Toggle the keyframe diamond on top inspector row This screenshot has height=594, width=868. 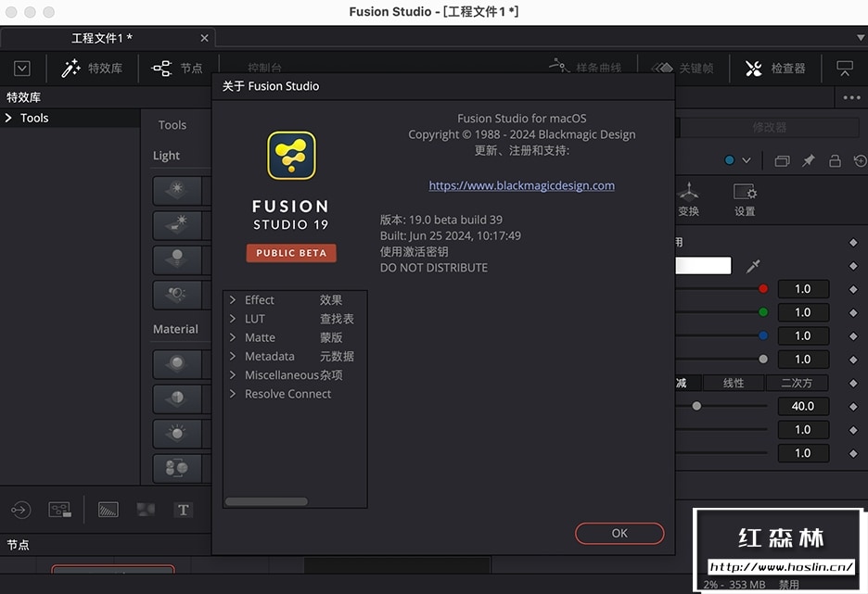pos(853,242)
